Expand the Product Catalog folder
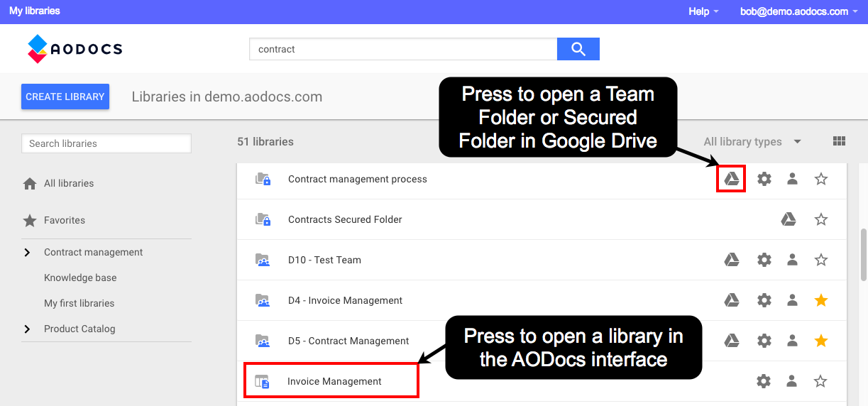Image resolution: width=868 pixels, height=406 pixels. pos(27,329)
